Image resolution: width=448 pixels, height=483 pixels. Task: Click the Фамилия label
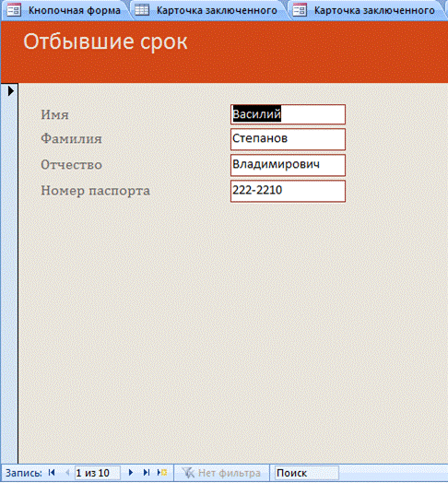point(71,138)
